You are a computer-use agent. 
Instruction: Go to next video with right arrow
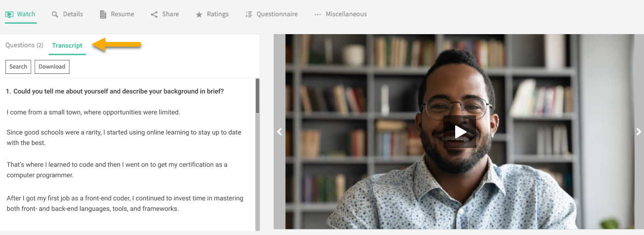pyautogui.click(x=639, y=132)
